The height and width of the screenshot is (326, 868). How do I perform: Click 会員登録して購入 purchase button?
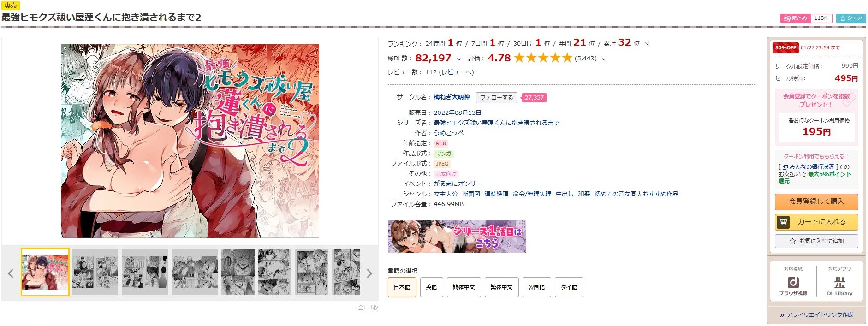(816, 202)
